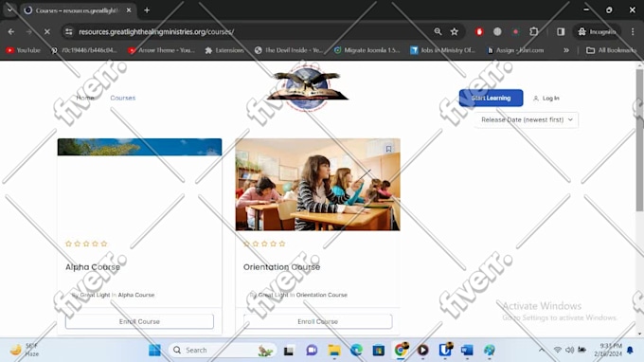The image size is (644, 362).
Task: Open the zoom magnifier icon in address bar
Action: (x=438, y=31)
